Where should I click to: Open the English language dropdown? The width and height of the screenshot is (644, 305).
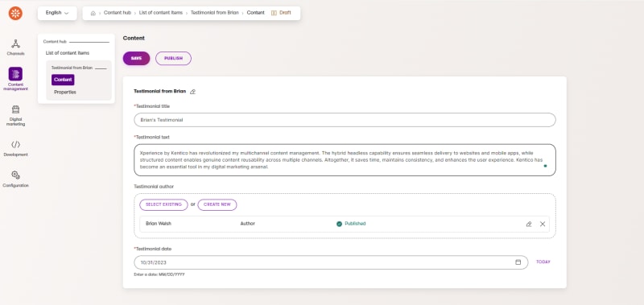(x=57, y=13)
